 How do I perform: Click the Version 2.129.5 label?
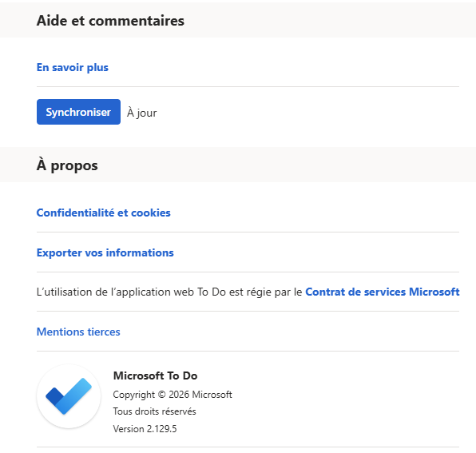point(145,429)
